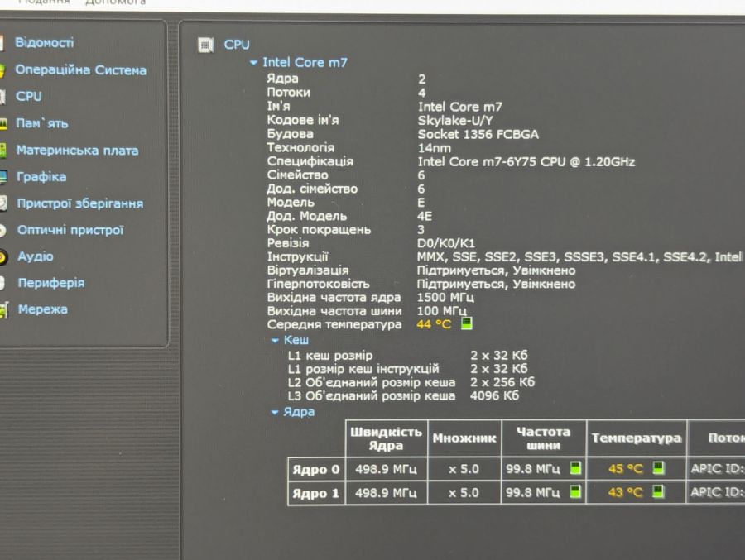Collapse the Intel Core m7 tree node
Image resolution: width=745 pixels, height=560 pixels.
pos(254,63)
